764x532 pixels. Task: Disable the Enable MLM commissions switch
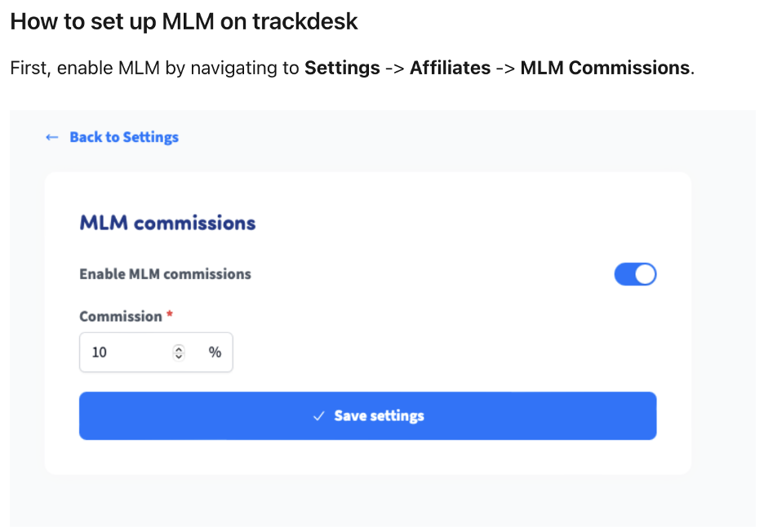pos(635,274)
